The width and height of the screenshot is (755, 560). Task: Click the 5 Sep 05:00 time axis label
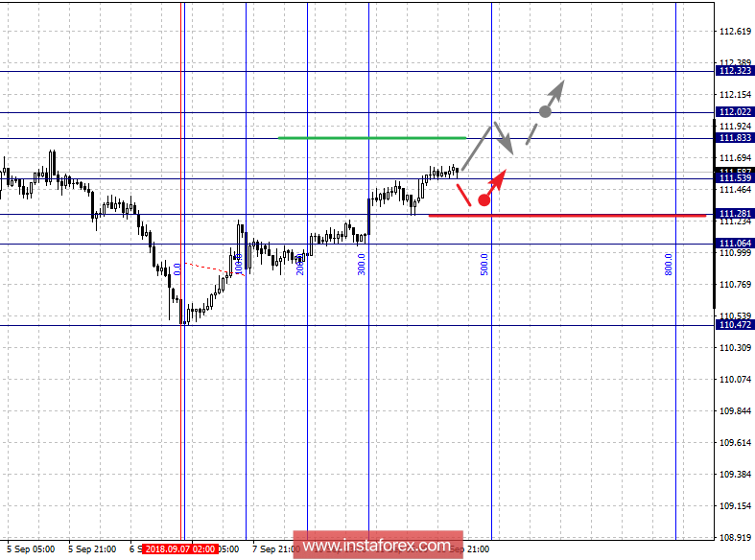[x=31, y=548]
